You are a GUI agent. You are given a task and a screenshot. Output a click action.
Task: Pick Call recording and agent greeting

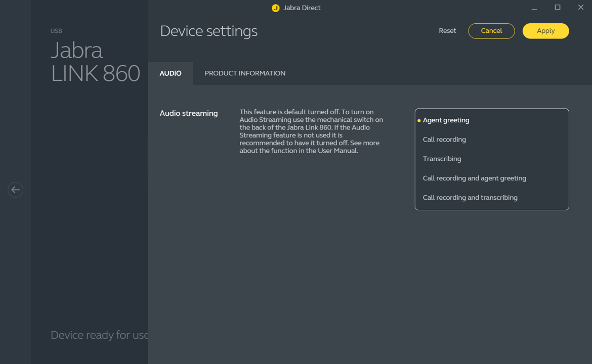point(474,178)
